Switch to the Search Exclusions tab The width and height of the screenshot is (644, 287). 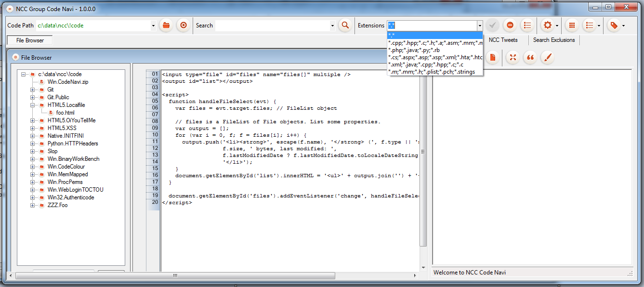554,40
